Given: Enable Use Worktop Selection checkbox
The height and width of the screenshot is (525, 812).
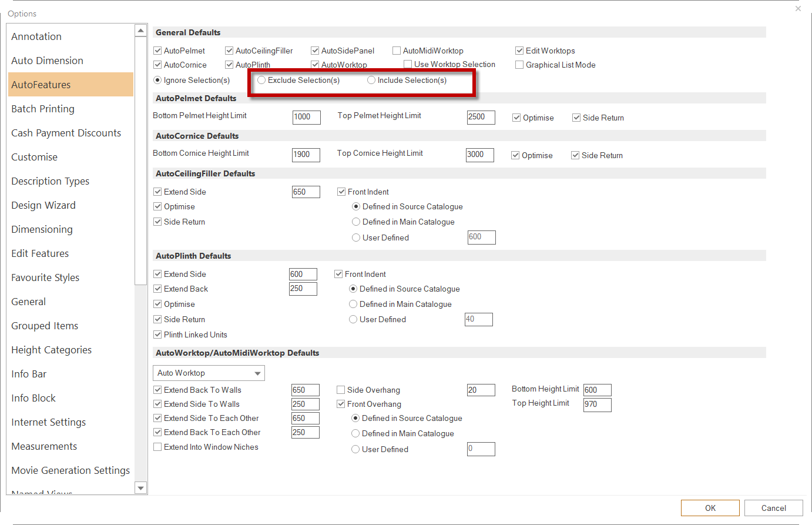Looking at the screenshot, I should 408,64.
